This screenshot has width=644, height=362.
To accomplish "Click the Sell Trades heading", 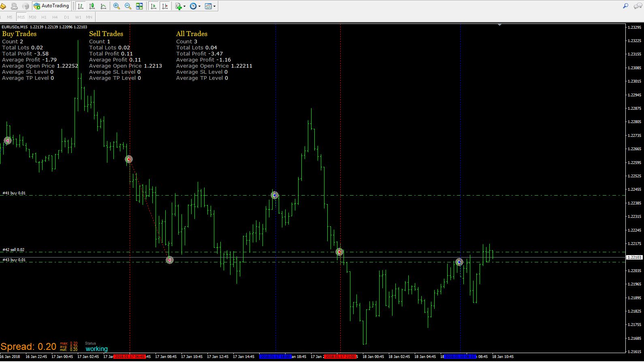I will coord(106,34).
